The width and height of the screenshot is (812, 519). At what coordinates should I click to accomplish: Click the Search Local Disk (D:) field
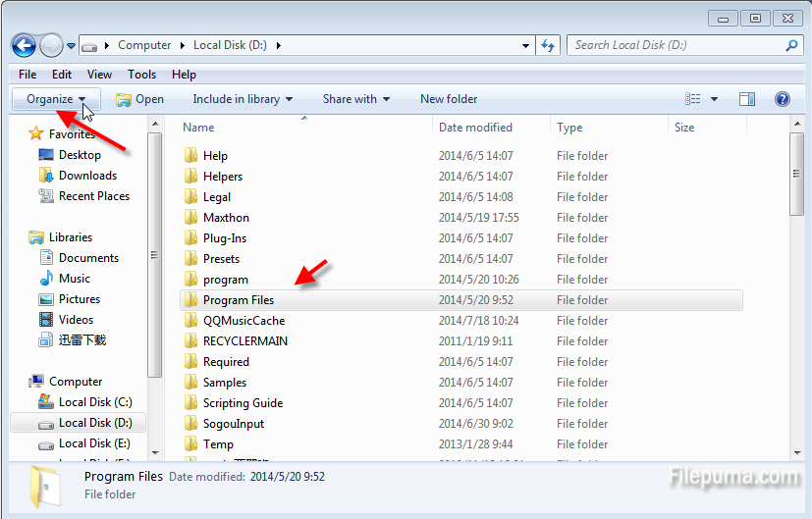[x=683, y=45]
